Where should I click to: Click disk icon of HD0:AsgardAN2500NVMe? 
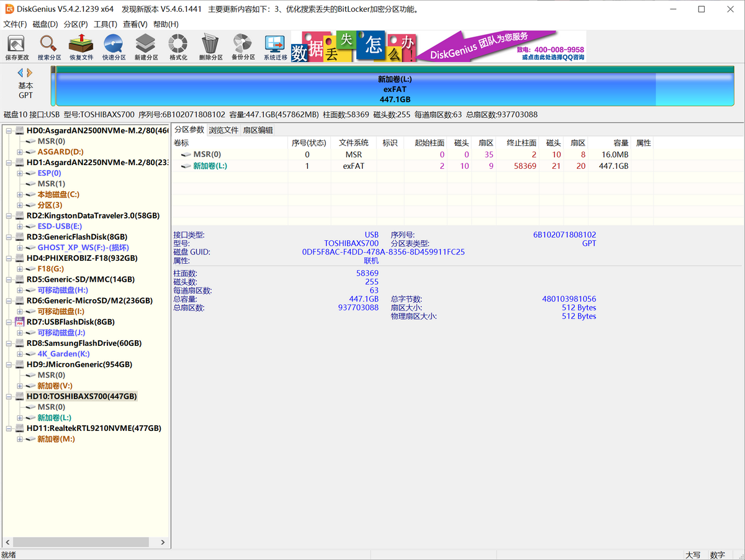tap(20, 131)
